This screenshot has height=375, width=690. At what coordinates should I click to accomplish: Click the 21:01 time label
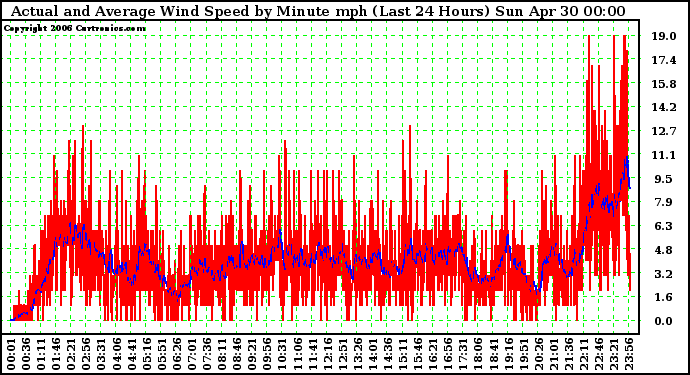click(554, 354)
